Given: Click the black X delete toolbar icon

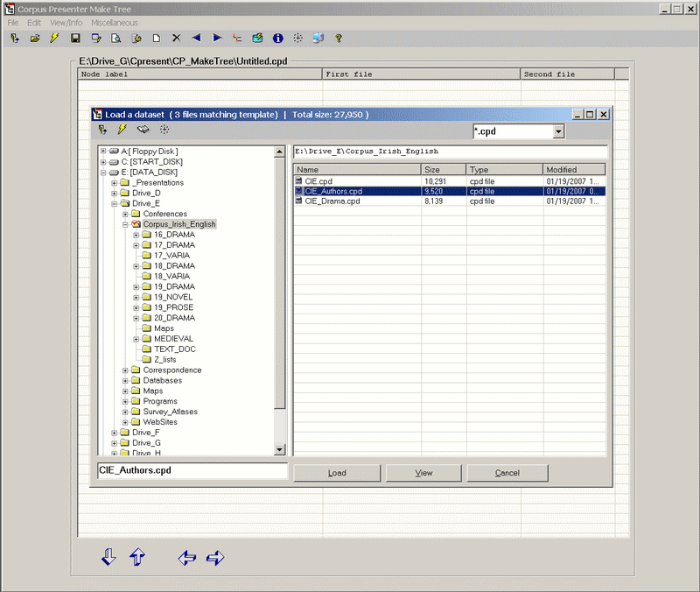Looking at the screenshot, I should [176, 39].
